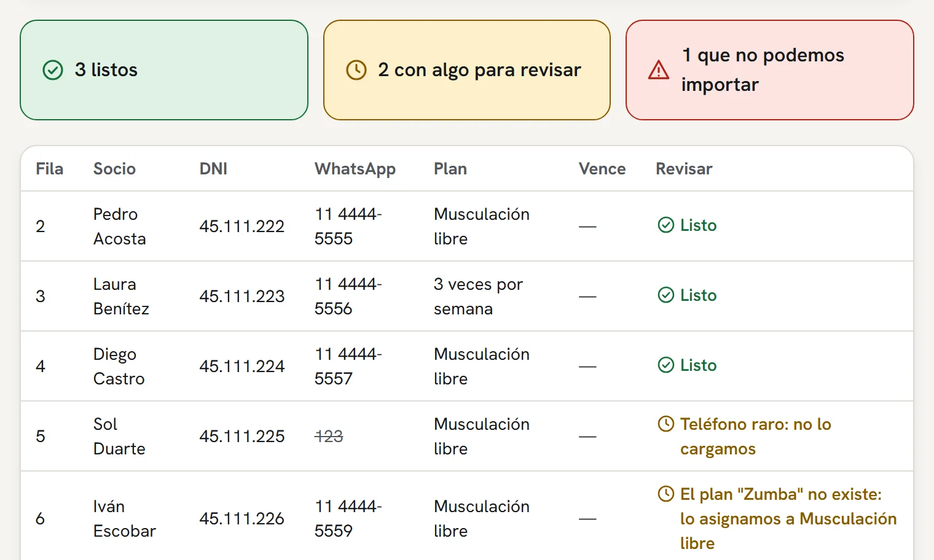Select the name "Laura Benítez"
The image size is (934, 560).
[x=121, y=297]
